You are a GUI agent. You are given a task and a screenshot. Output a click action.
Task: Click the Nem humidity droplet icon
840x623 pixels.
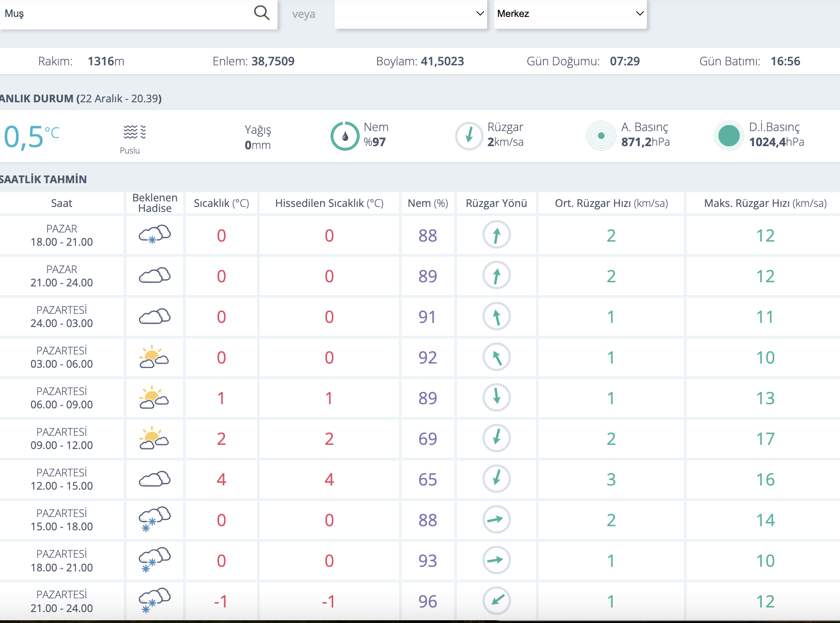point(345,136)
